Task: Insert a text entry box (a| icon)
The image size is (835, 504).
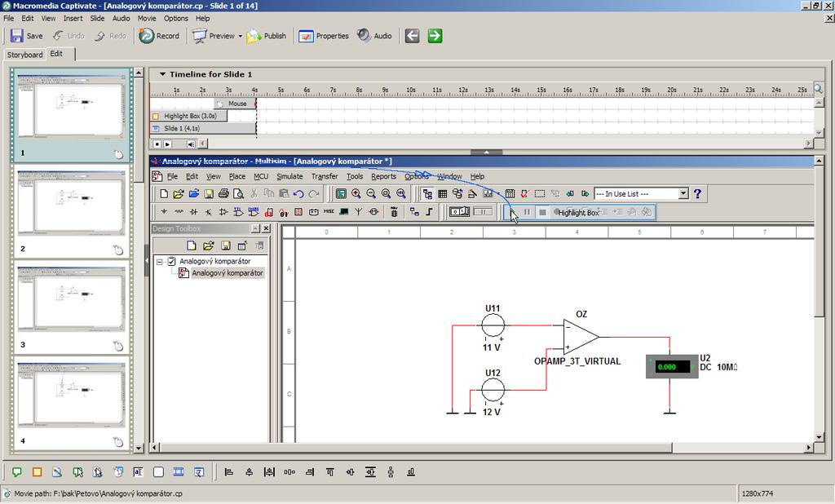Action: [138, 472]
